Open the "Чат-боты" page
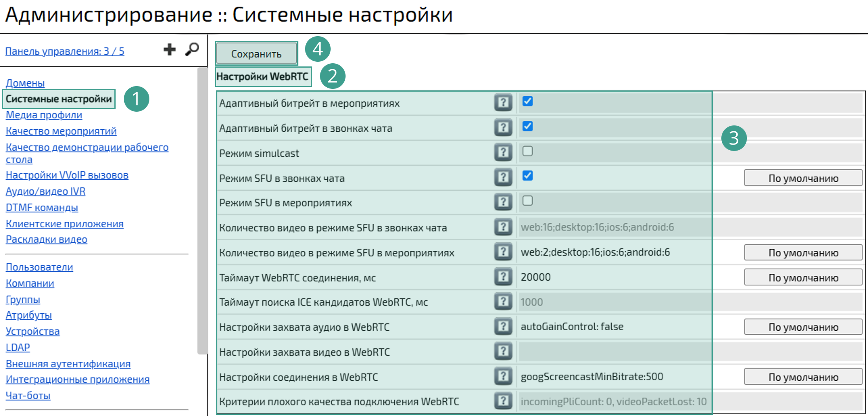The height and width of the screenshot is (416, 868). [28, 396]
